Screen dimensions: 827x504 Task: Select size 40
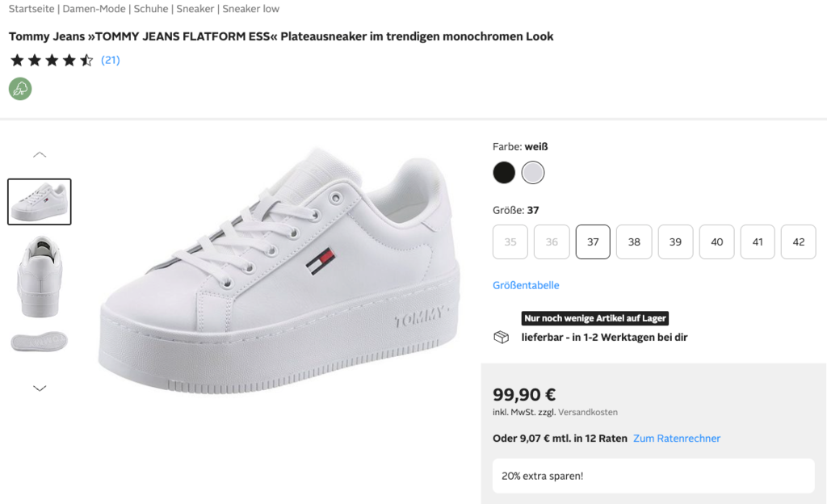[716, 241]
